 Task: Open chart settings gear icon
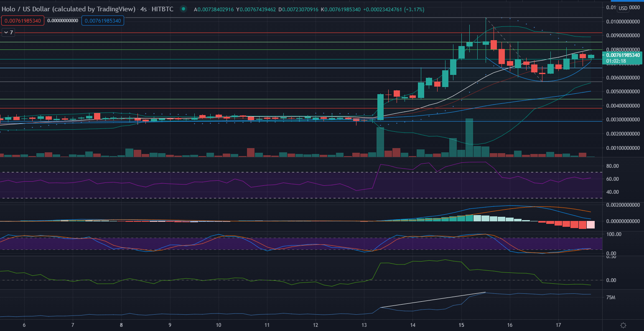pyautogui.click(x=623, y=325)
